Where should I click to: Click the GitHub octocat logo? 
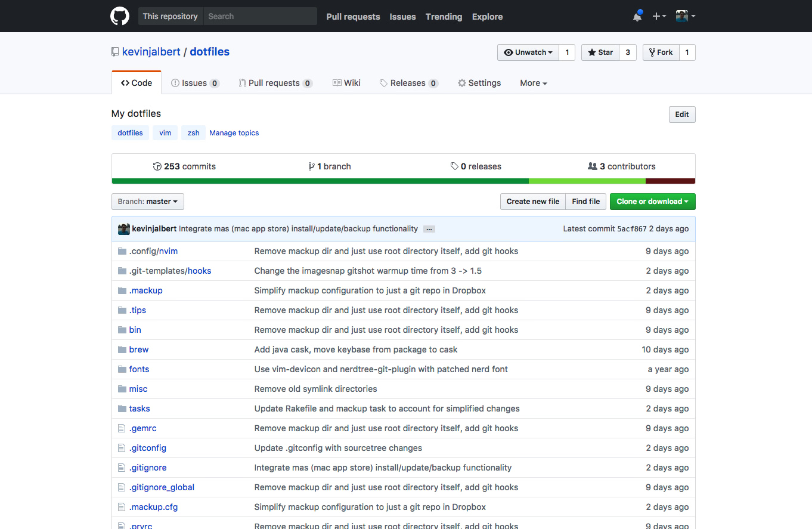120,16
